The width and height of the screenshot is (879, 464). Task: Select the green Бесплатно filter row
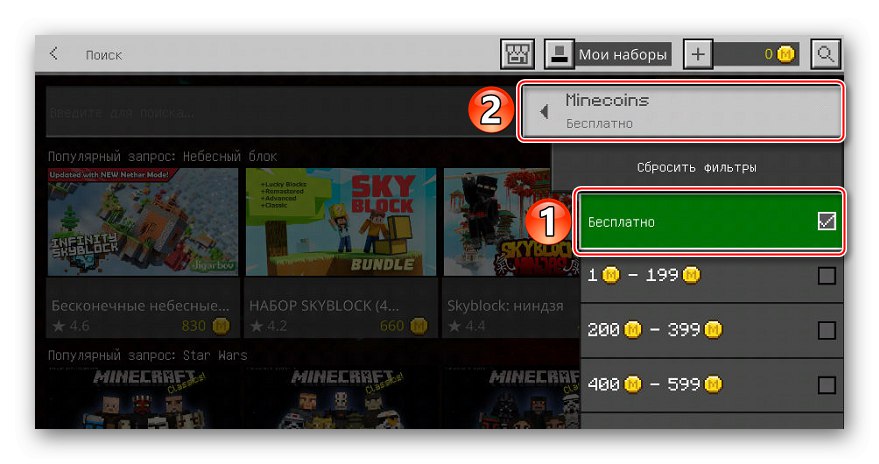pyautogui.click(x=710, y=221)
